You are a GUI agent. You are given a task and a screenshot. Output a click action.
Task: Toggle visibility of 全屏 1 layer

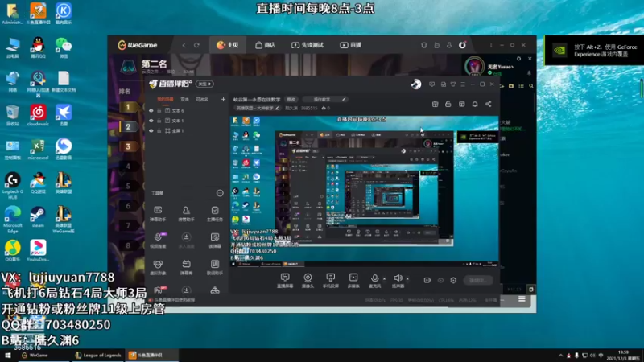click(151, 130)
